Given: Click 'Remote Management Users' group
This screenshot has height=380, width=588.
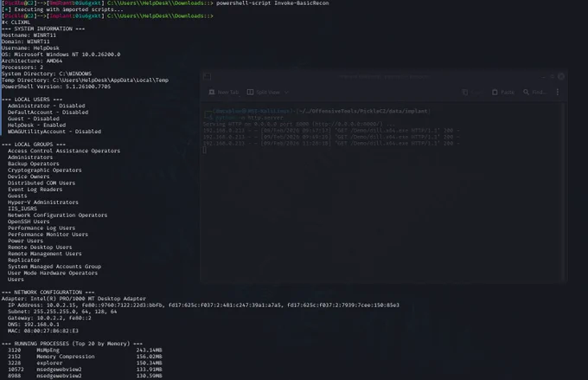Looking at the screenshot, I should tap(45, 254).
